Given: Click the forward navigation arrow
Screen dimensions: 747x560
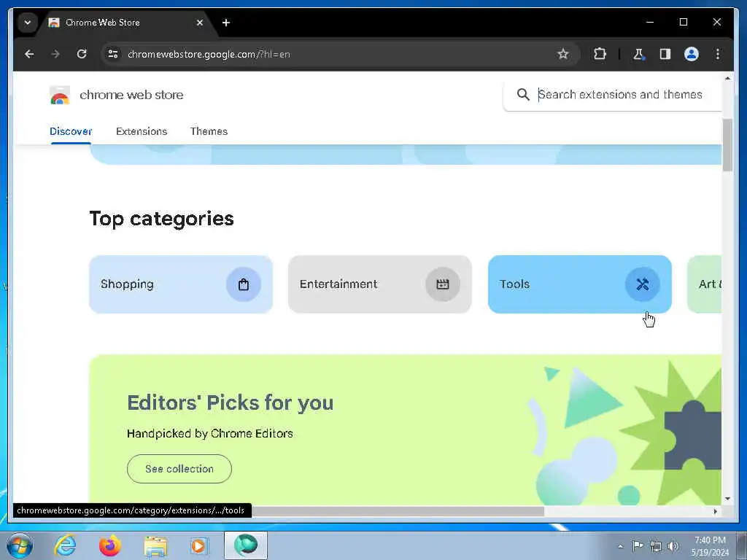Looking at the screenshot, I should pos(55,54).
